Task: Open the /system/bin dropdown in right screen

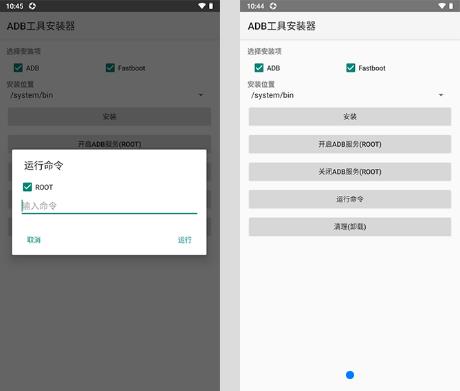Action: point(349,95)
